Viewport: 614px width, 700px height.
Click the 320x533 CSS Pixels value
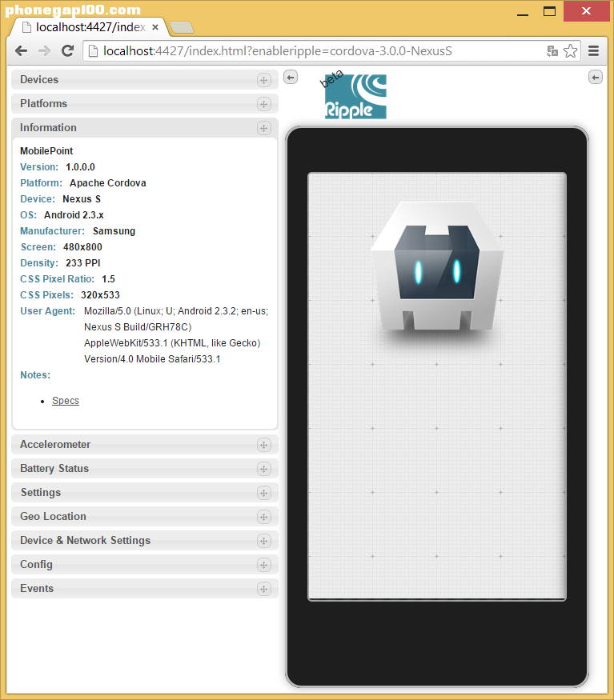coord(100,295)
